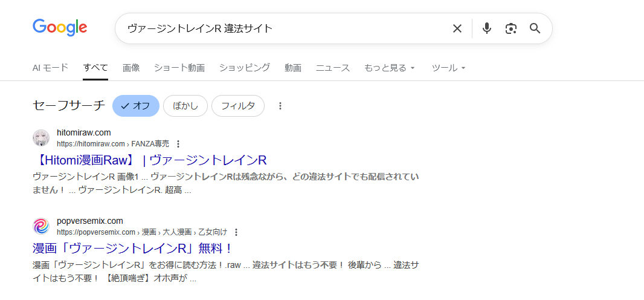Click the magnifying glass search icon
The width and height of the screenshot is (644, 300).
[x=535, y=28]
